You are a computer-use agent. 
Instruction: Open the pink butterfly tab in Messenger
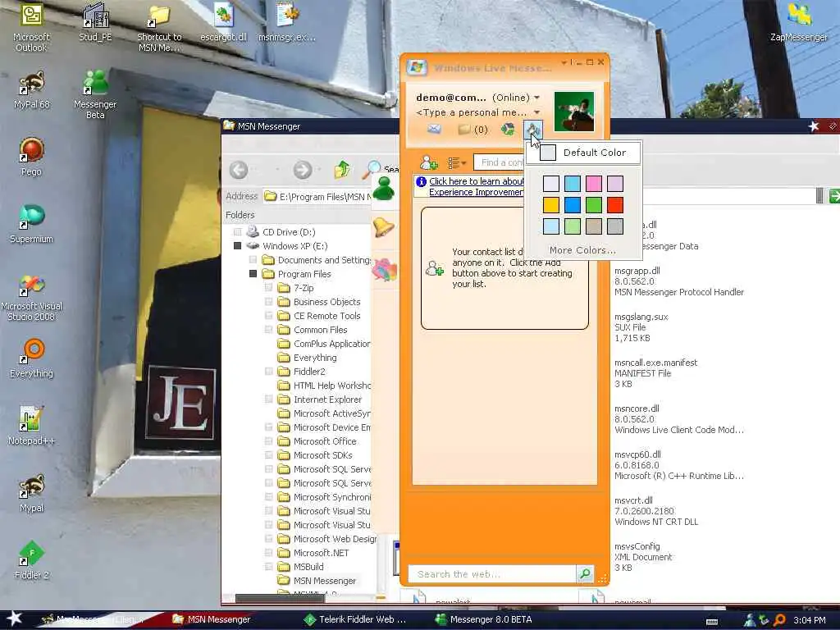click(384, 269)
